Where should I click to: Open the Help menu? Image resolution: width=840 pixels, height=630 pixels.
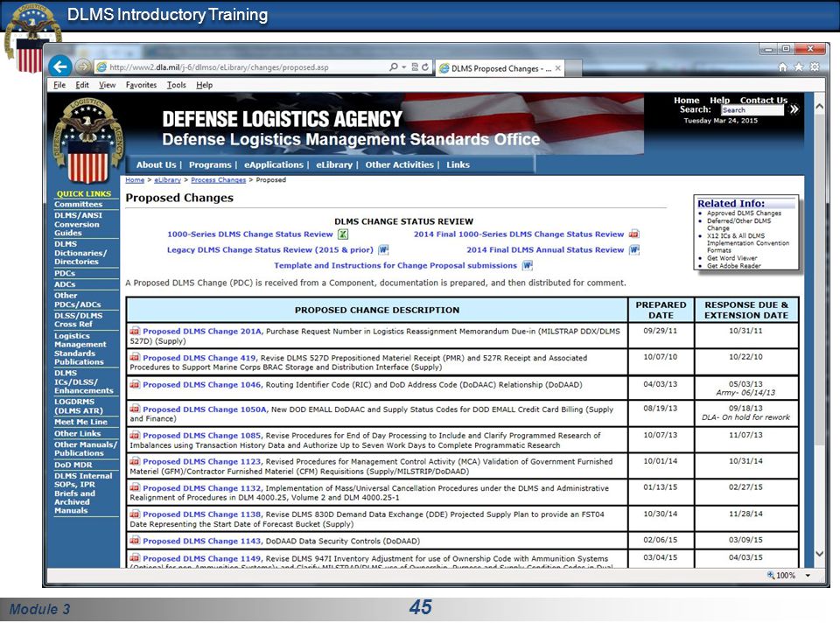tap(204, 85)
